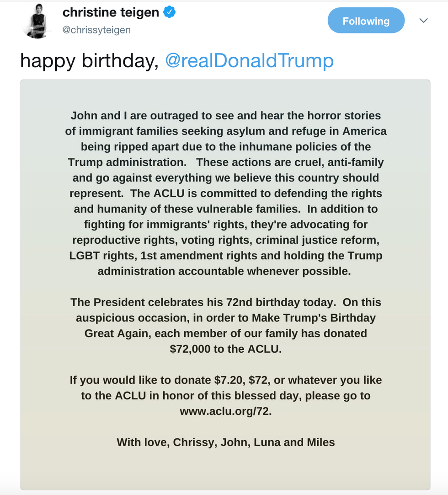Click the 'happy birthday,' tweet text
This screenshot has width=448, height=495.
[89, 60]
